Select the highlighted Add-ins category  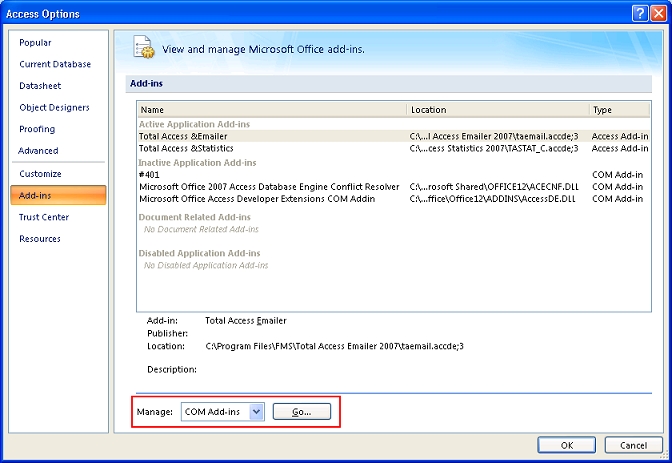coord(58,195)
